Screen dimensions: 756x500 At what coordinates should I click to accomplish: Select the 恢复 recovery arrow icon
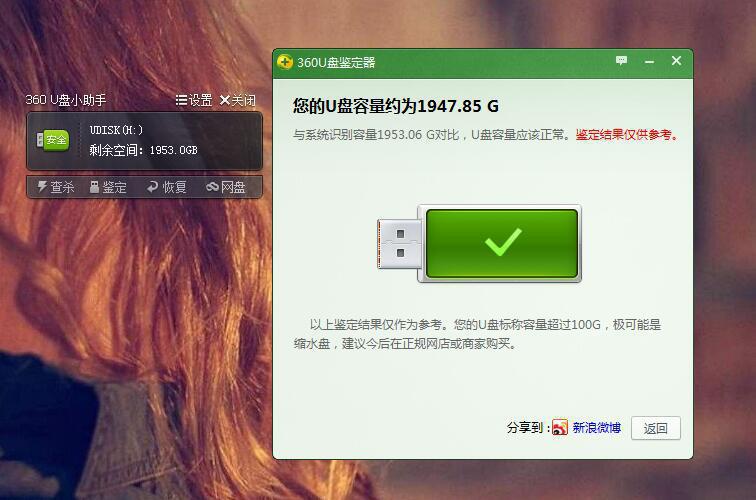tap(152, 187)
